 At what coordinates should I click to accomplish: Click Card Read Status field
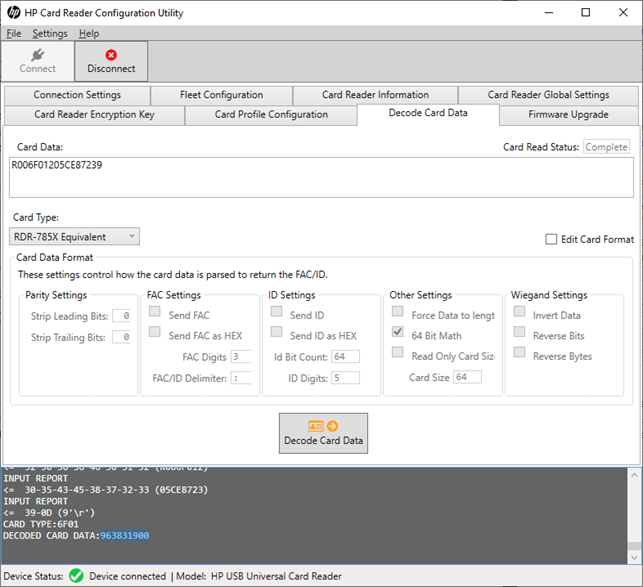[x=606, y=147]
